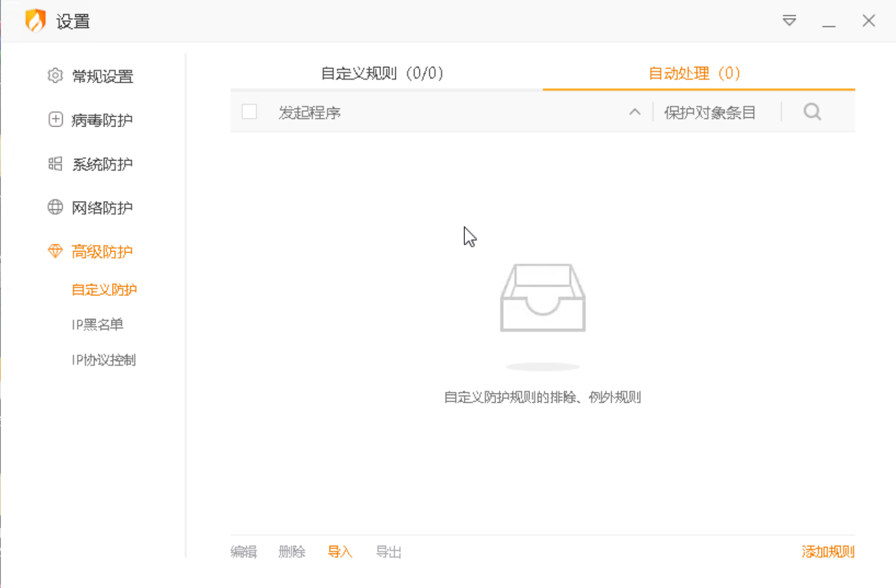896x588 pixels.
Task: Select 自定义防护 in the sidebar
Action: pos(104,290)
